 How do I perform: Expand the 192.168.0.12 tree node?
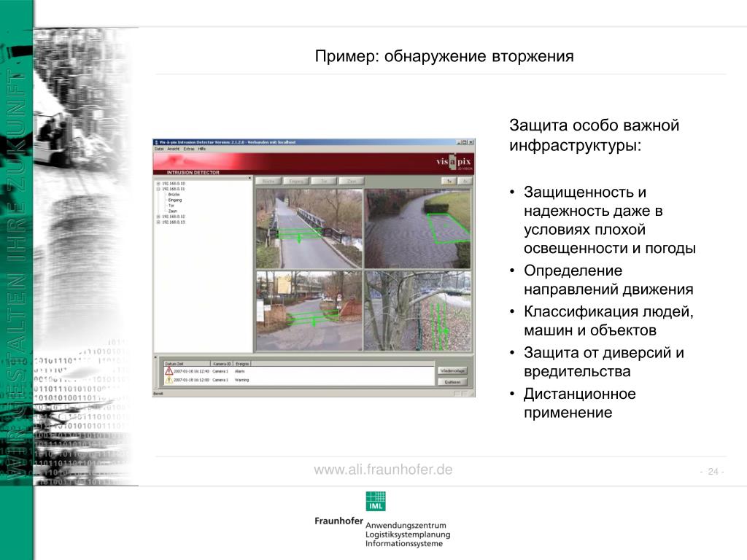158,217
